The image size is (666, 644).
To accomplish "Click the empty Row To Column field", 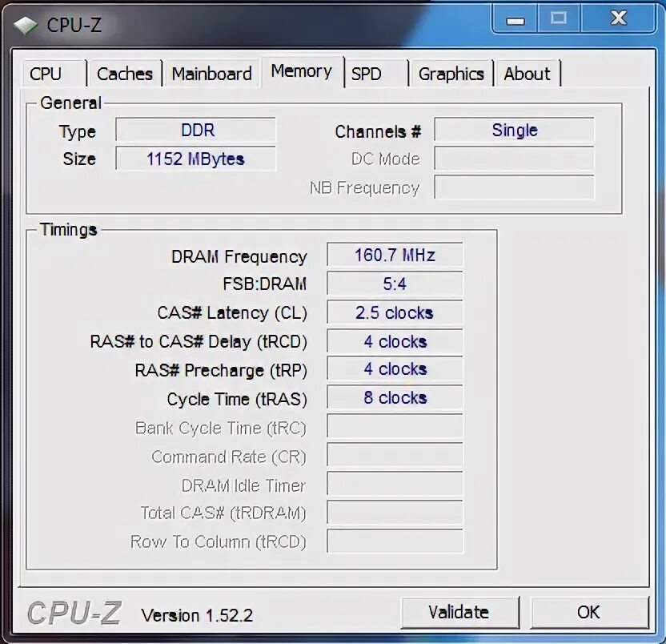I will [395, 541].
